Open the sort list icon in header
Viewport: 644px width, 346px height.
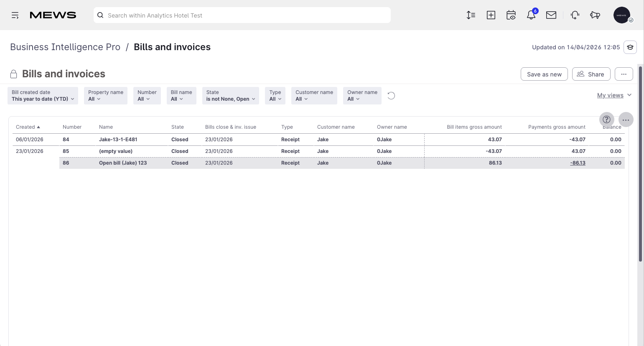(x=471, y=15)
